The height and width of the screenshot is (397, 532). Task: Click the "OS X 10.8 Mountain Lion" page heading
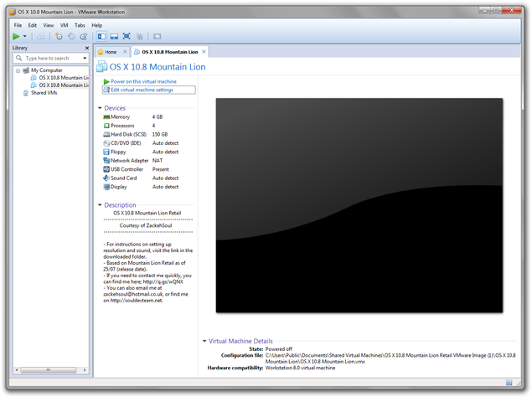tap(158, 67)
